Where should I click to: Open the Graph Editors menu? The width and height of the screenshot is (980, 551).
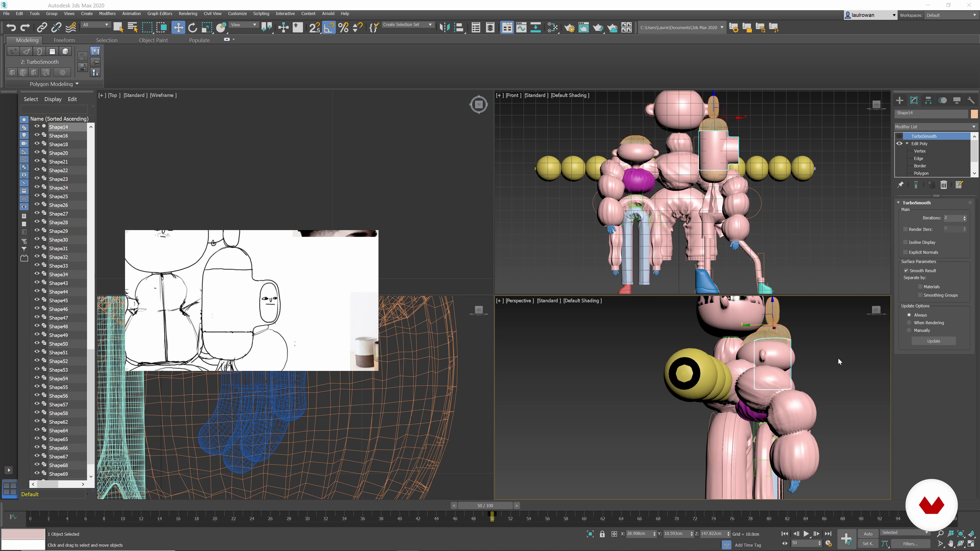pos(160,13)
